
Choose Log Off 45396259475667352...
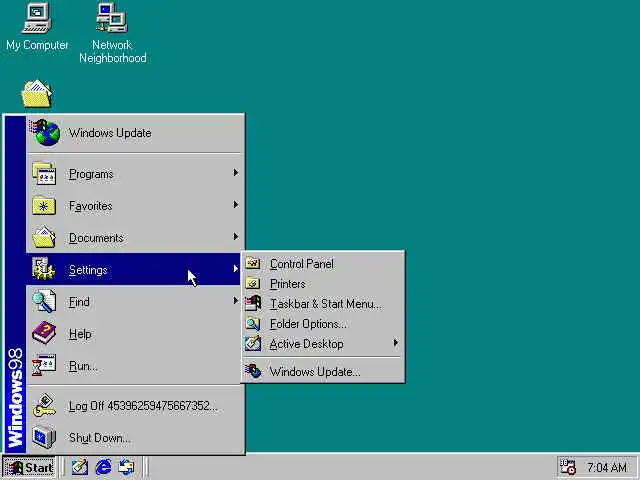point(136,406)
